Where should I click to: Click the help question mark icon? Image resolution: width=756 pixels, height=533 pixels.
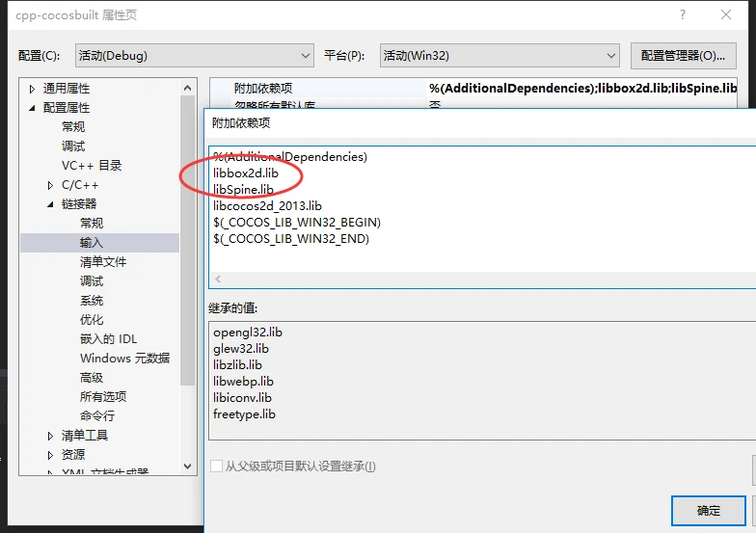pyautogui.click(x=684, y=15)
